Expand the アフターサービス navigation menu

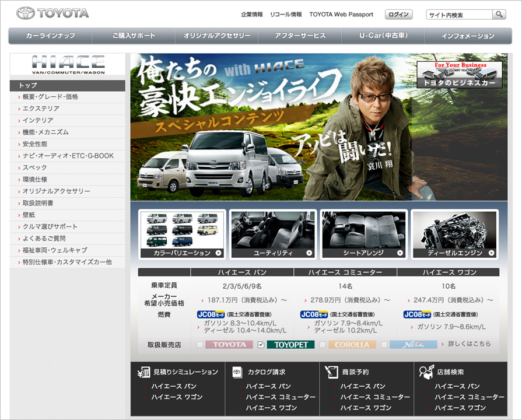tap(300, 36)
